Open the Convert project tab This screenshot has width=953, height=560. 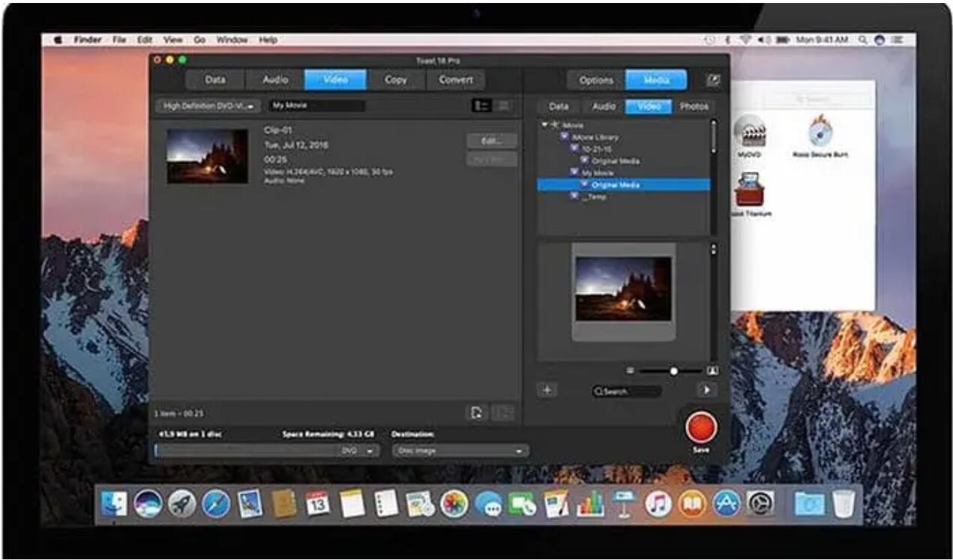(456, 79)
